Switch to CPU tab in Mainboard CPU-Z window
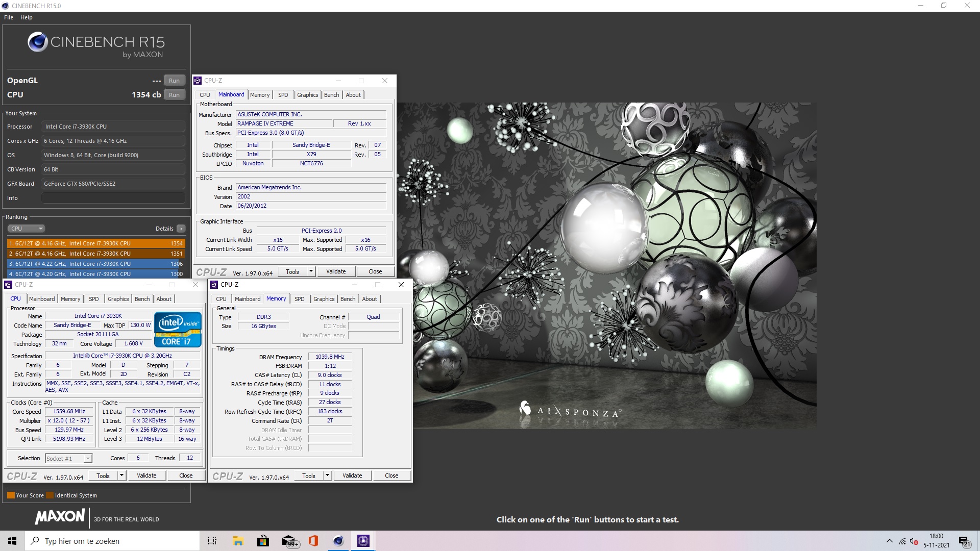Viewport: 980px width, 551px height. pos(205,95)
